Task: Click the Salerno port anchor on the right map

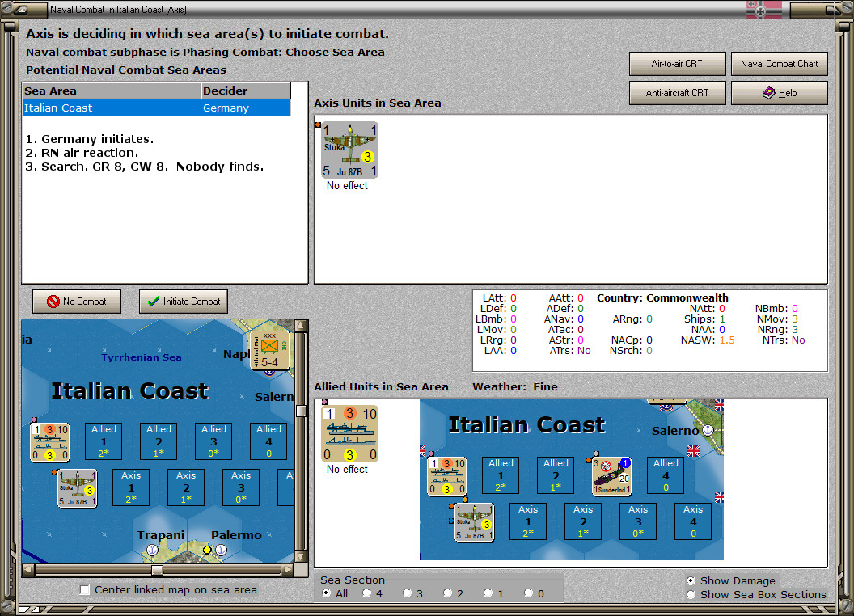Action: coord(707,430)
